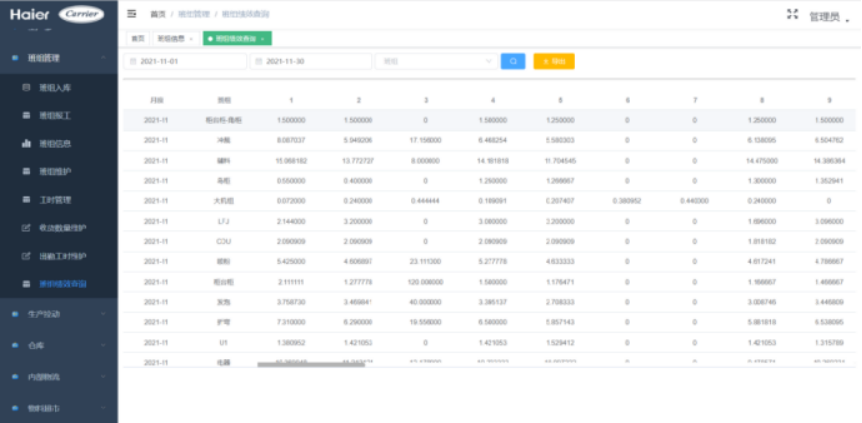Close the green active tab with its x
Viewport: 862px width, 423px height.
click(x=262, y=38)
